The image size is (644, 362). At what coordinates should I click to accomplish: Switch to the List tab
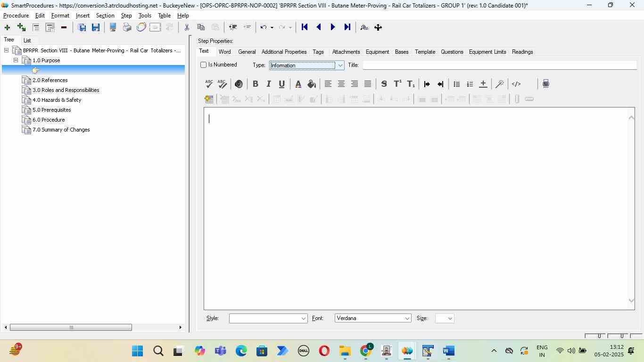[x=27, y=41]
